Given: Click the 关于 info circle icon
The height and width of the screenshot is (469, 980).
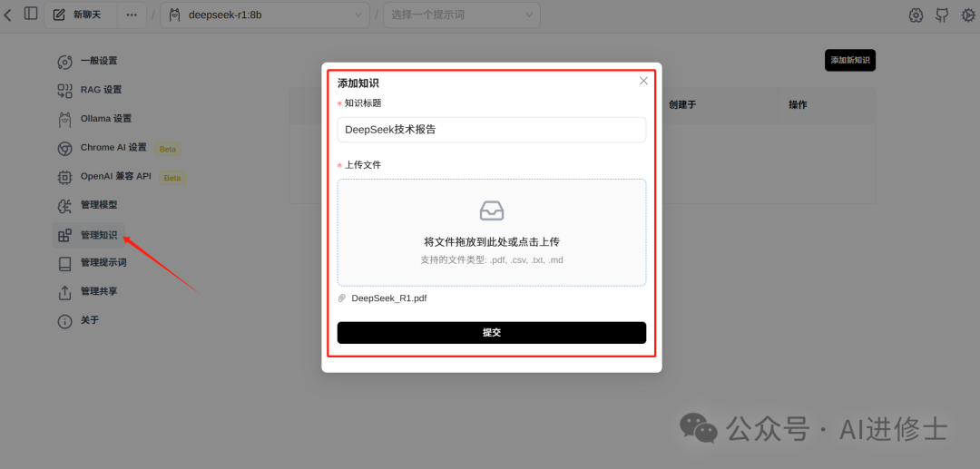Looking at the screenshot, I should coord(65,321).
